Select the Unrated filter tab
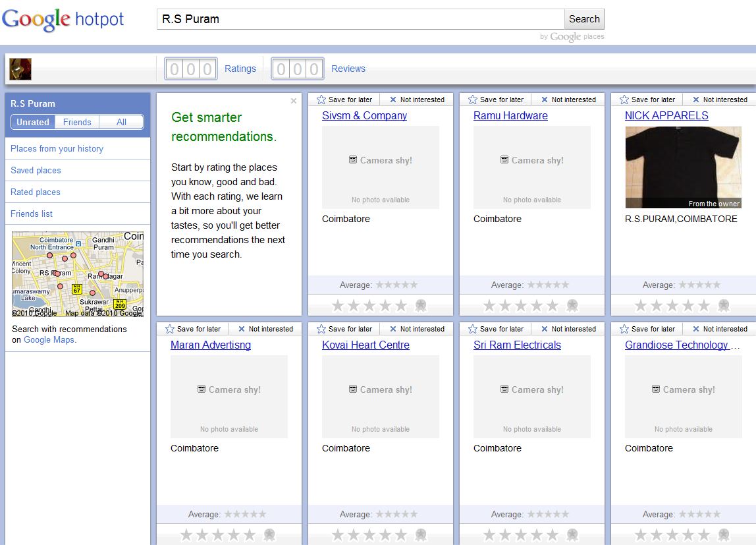This screenshot has height=545, width=756. (x=33, y=122)
